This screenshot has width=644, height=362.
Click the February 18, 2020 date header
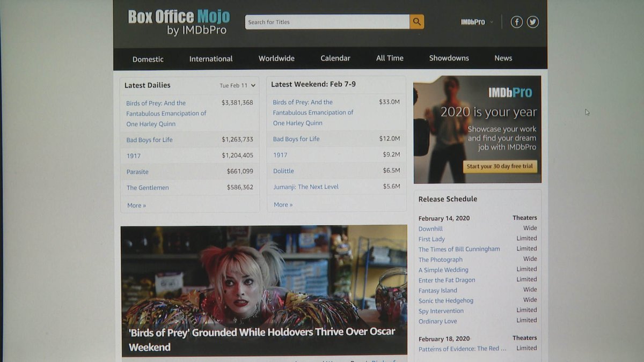(444, 339)
